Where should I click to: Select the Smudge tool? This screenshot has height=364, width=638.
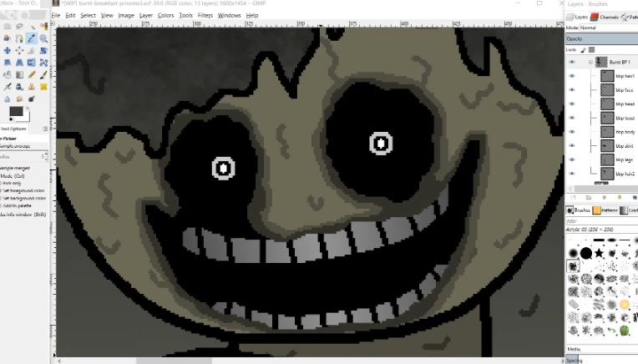(x=19, y=99)
